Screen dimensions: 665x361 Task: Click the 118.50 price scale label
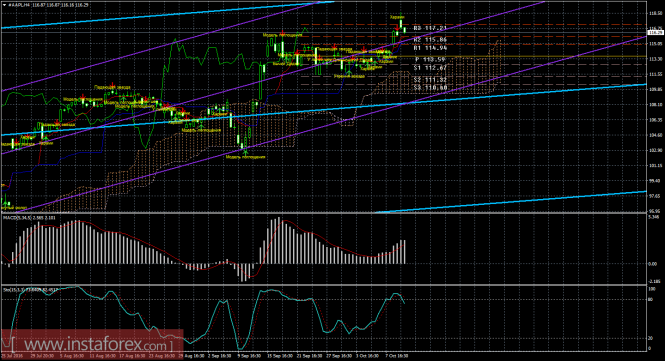pyautogui.click(x=656, y=13)
